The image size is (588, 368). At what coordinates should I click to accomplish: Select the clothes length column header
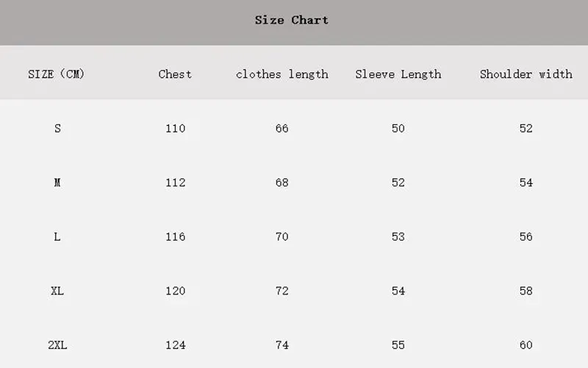[282, 74]
